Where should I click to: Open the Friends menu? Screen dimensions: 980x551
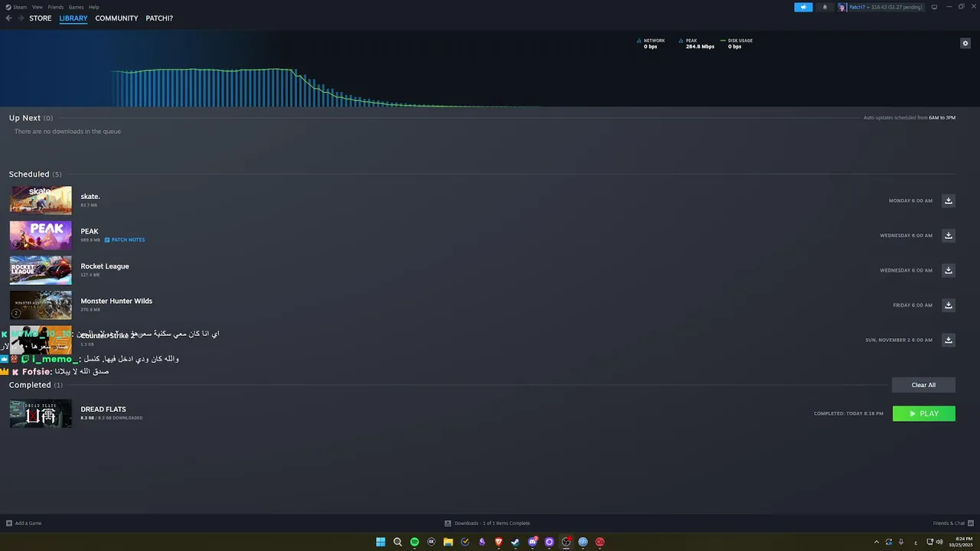tap(56, 7)
